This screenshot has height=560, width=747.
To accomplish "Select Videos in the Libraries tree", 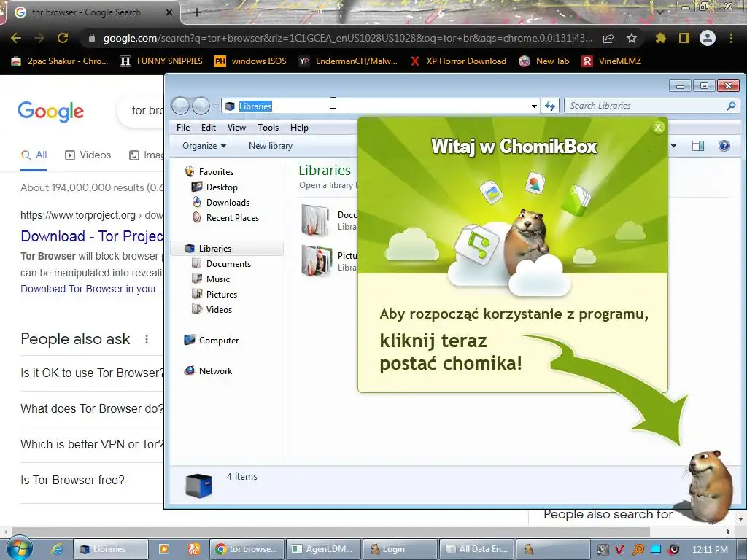I will click(212, 309).
